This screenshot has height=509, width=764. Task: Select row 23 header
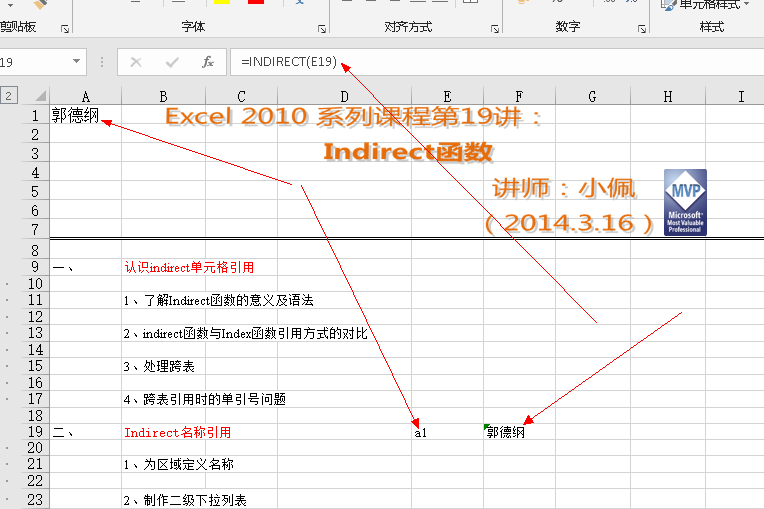click(35, 499)
